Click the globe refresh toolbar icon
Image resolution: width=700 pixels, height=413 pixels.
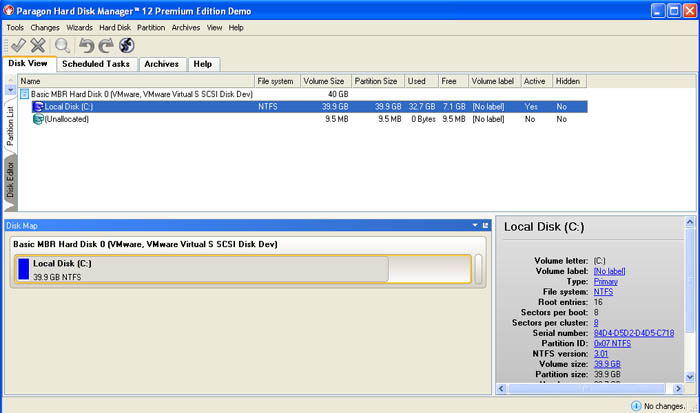[x=127, y=45]
